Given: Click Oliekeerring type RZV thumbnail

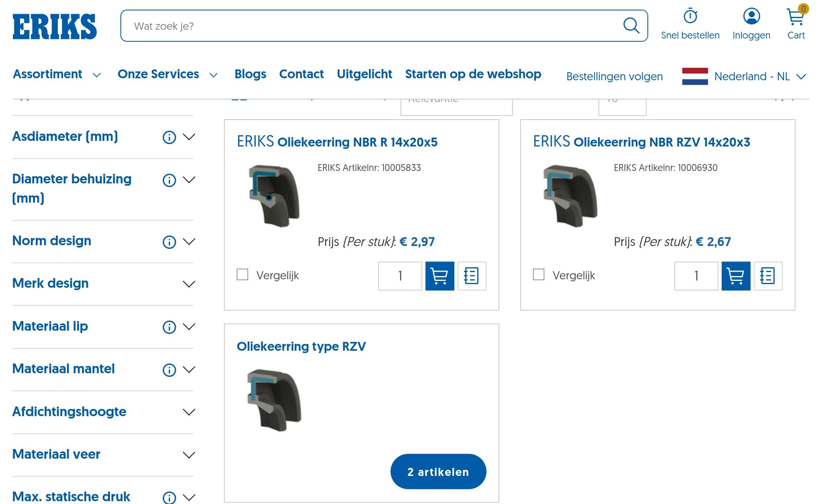Looking at the screenshot, I should tap(275, 400).
